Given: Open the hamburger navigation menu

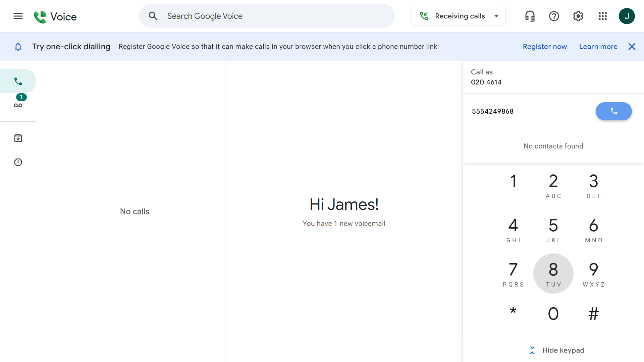Looking at the screenshot, I should (18, 16).
